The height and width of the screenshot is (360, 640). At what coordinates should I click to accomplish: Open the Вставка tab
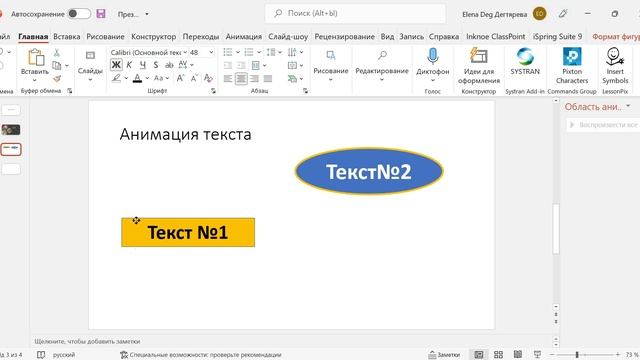tap(67, 36)
